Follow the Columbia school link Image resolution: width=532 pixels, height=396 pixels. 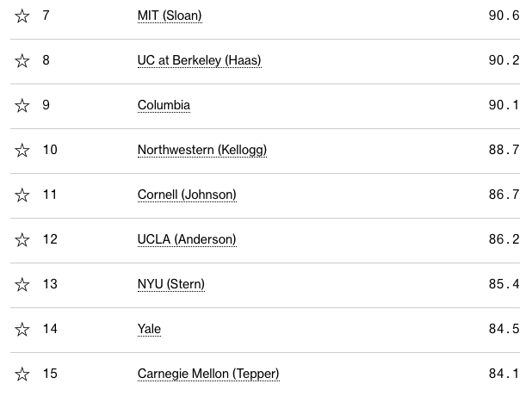(x=164, y=105)
